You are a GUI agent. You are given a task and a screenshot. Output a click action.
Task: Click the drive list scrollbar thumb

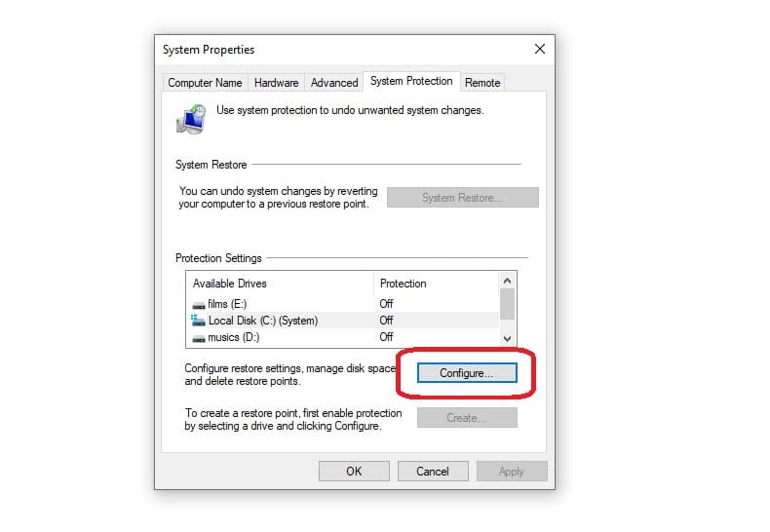click(x=507, y=304)
